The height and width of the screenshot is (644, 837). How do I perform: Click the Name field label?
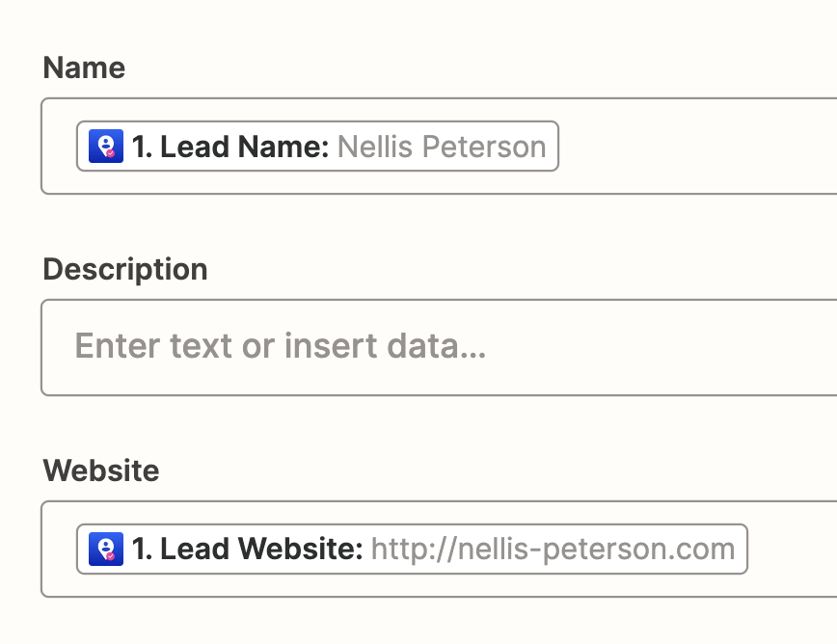point(84,67)
